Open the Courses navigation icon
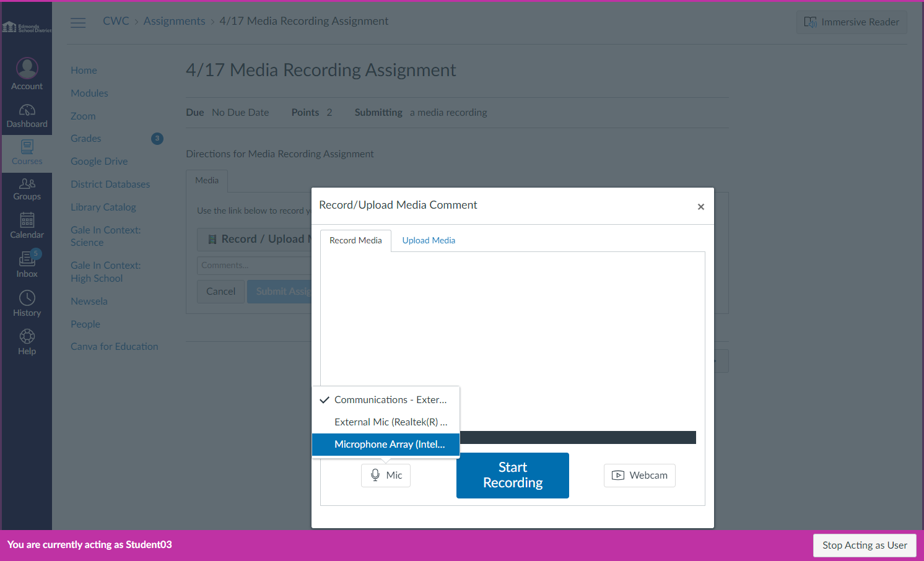This screenshot has height=561, width=924. click(x=27, y=152)
